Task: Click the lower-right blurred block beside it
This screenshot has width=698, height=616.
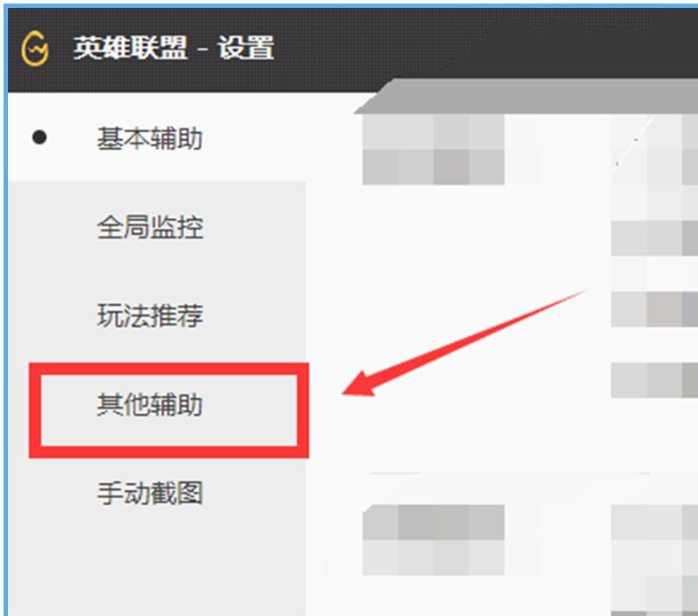Action: tap(655, 540)
